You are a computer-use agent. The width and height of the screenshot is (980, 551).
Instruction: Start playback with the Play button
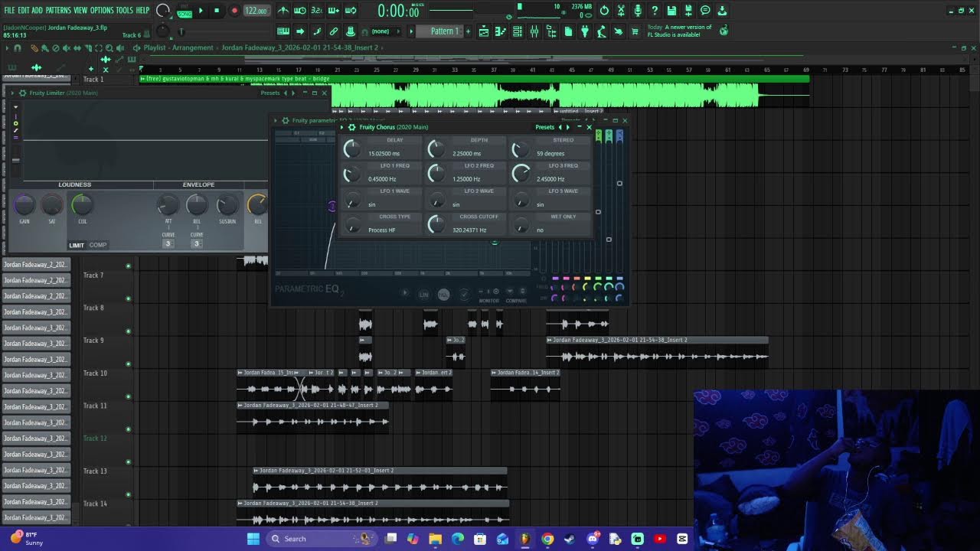click(x=201, y=11)
